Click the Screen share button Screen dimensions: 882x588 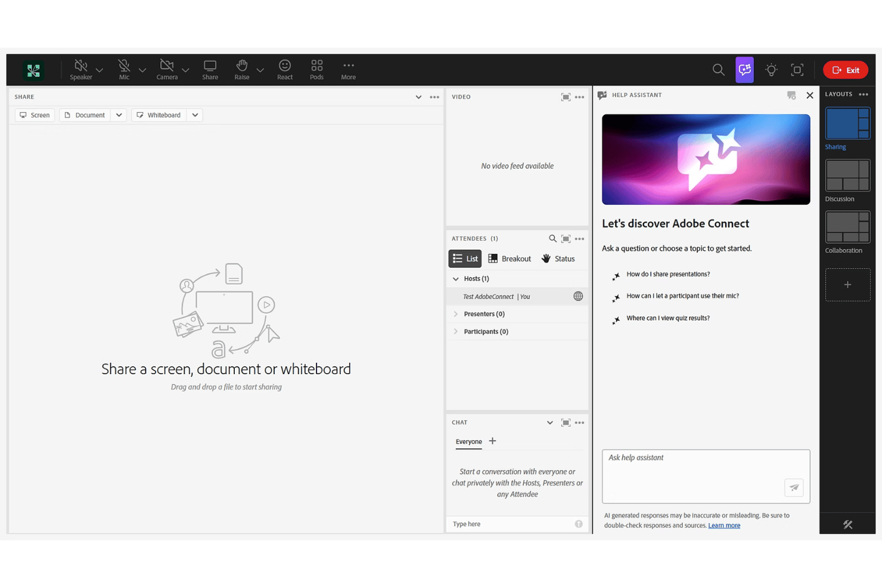point(35,115)
